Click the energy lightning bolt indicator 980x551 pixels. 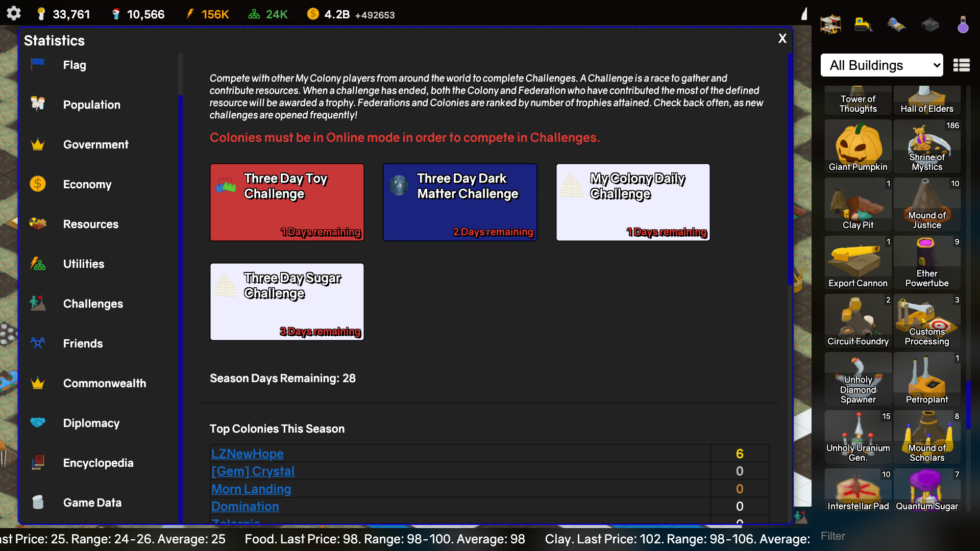(x=191, y=14)
